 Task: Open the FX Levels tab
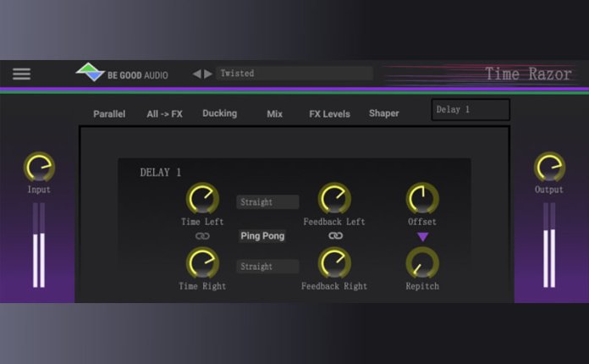pyautogui.click(x=329, y=113)
